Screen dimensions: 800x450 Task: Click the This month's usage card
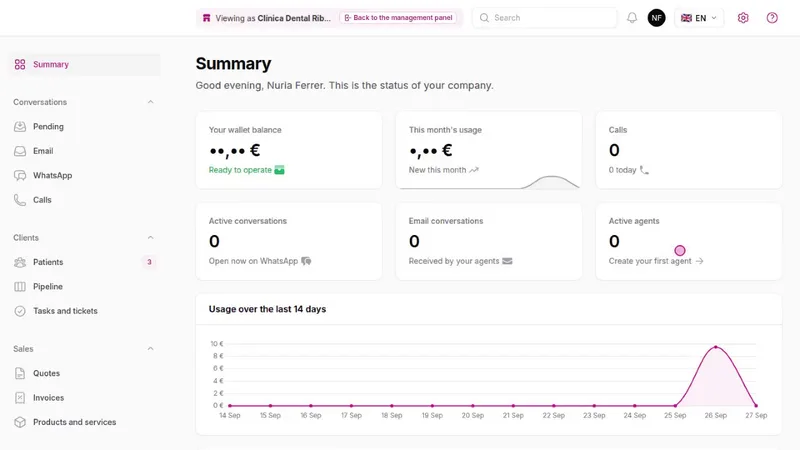pyautogui.click(x=489, y=150)
